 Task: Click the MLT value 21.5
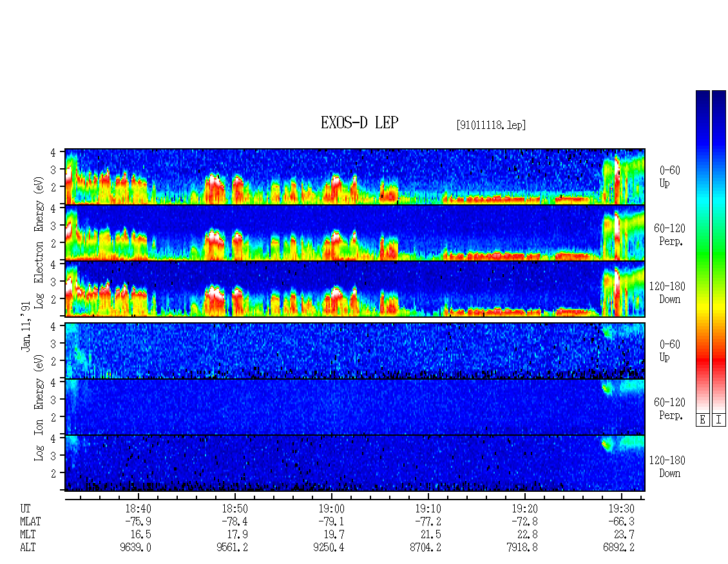(431, 535)
